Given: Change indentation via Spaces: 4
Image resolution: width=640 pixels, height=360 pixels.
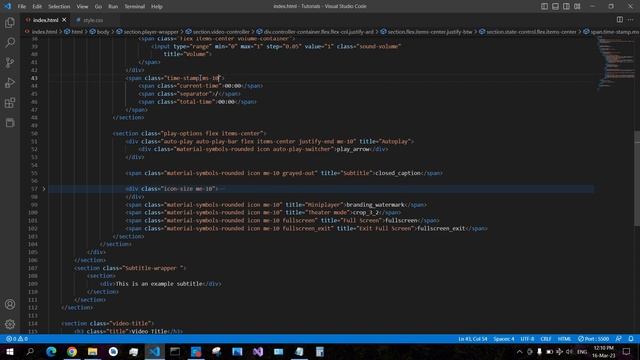Looking at the screenshot, I should [x=504, y=339].
